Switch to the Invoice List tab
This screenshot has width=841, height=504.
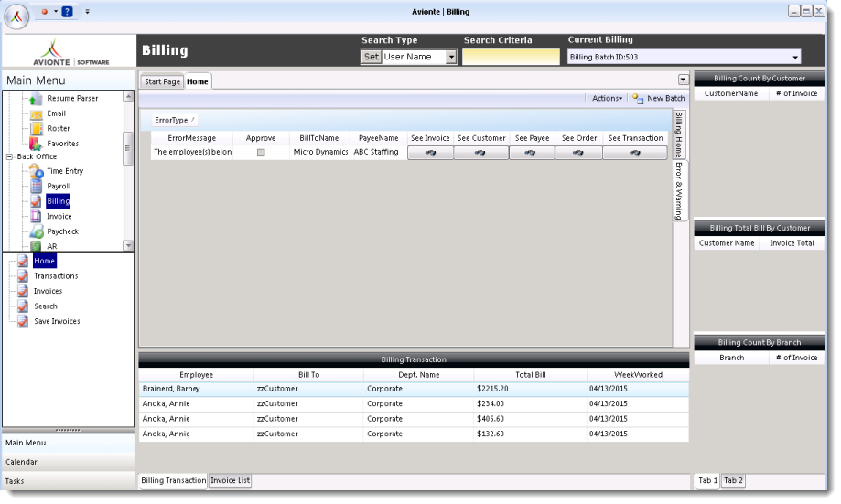click(230, 480)
